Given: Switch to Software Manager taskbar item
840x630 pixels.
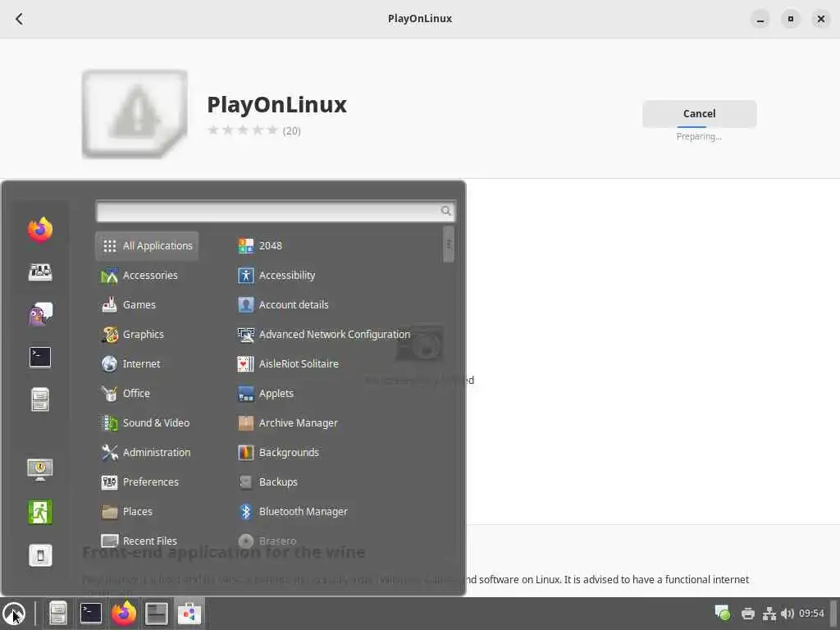Looking at the screenshot, I should tap(189, 614).
